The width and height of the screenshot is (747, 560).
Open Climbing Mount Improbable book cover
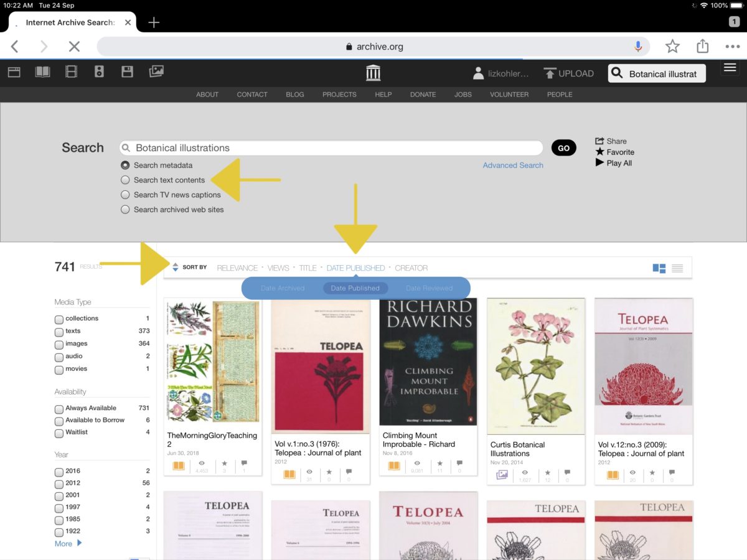pos(428,362)
